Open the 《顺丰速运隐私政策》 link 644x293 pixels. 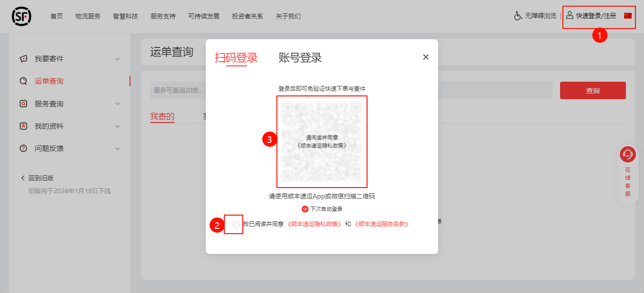click(314, 224)
